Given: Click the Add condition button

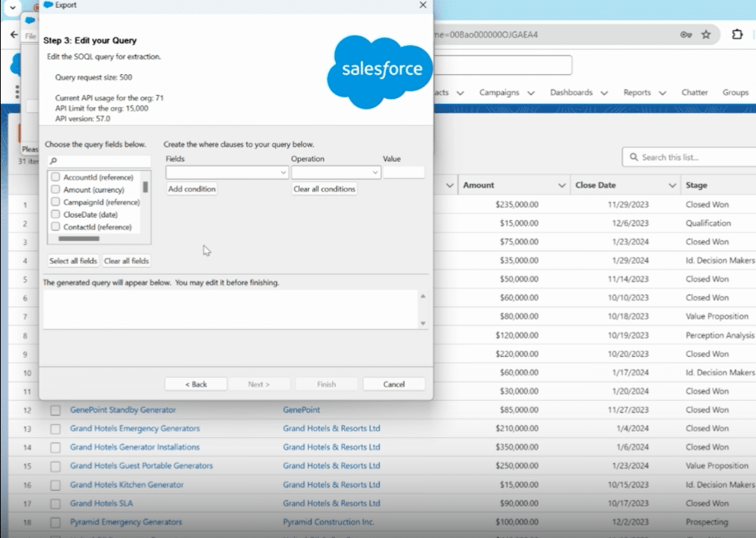Looking at the screenshot, I should coord(192,189).
